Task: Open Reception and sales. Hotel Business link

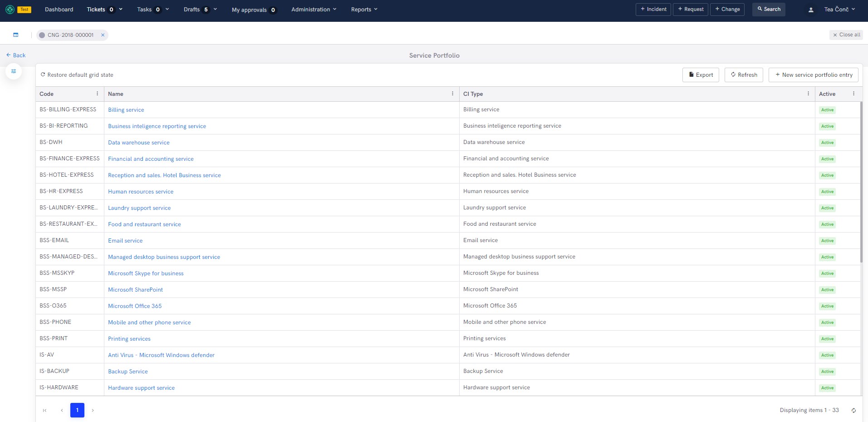Action: point(164,175)
